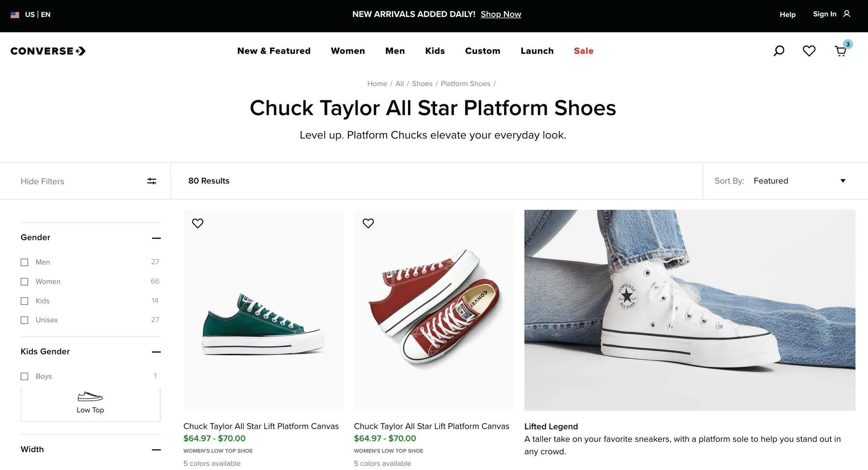Viewport: 868px width, 470px height.
Task: Open the Lifted Legend white high-top image
Action: (x=689, y=310)
